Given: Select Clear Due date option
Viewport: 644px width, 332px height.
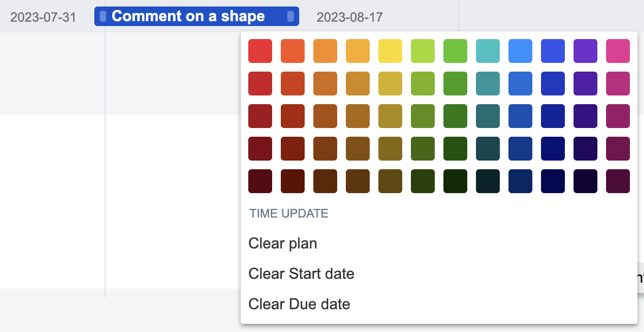Looking at the screenshot, I should (299, 304).
